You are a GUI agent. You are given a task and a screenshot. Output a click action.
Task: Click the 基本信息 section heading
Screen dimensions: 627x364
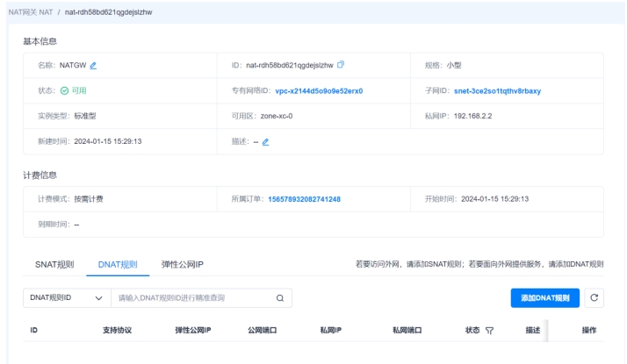[40, 41]
